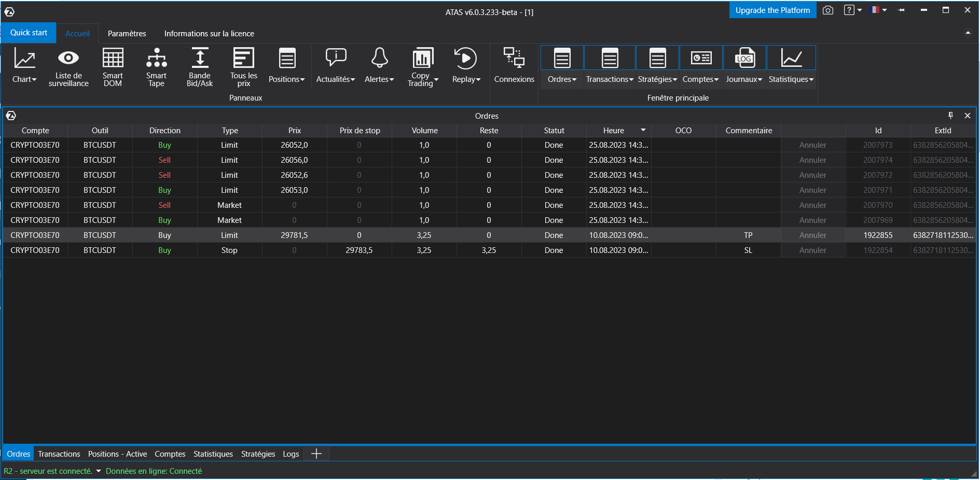Click the Stop type cell
Image resolution: width=980 pixels, height=480 pixels.
coord(229,250)
